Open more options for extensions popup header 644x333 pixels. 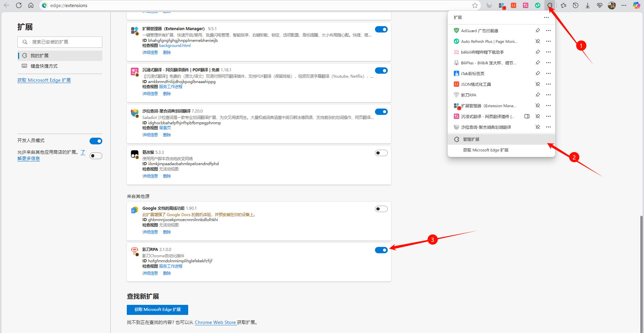tap(546, 17)
